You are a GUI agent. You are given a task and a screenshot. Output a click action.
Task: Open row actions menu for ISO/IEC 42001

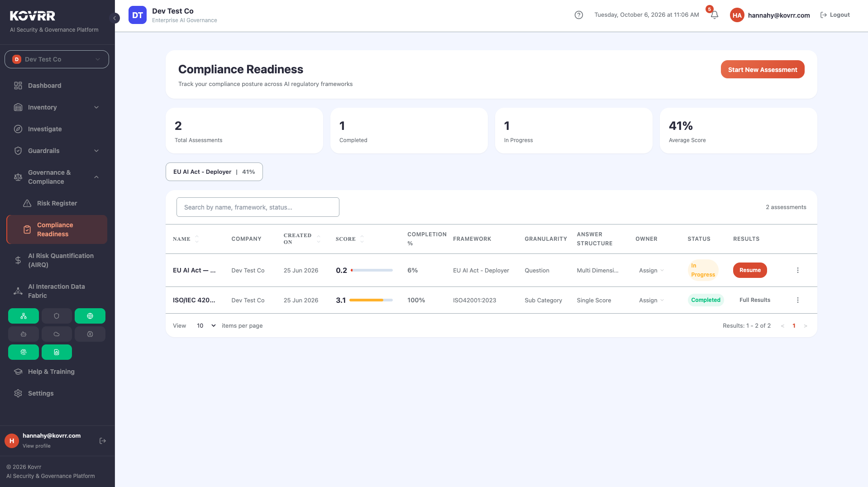tap(797, 300)
